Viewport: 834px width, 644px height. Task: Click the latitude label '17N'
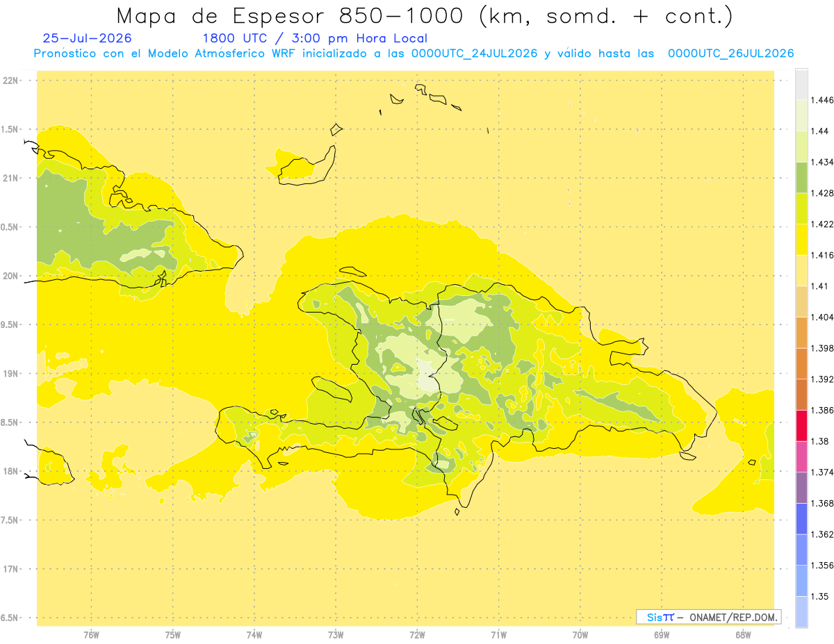(10, 569)
